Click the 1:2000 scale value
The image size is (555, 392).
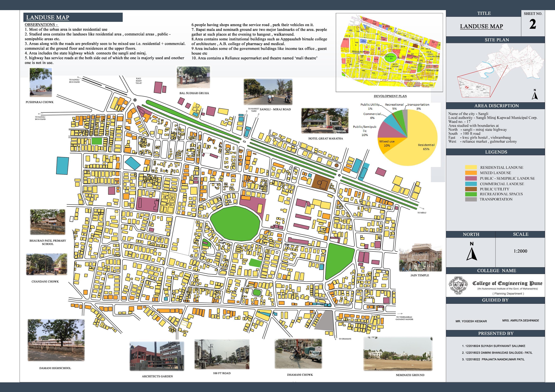(520, 251)
